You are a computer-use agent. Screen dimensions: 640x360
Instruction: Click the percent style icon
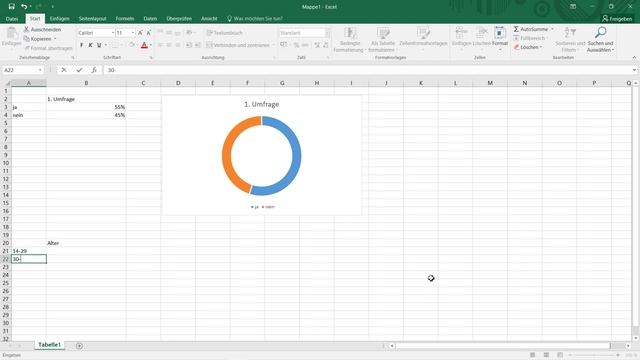tap(296, 45)
